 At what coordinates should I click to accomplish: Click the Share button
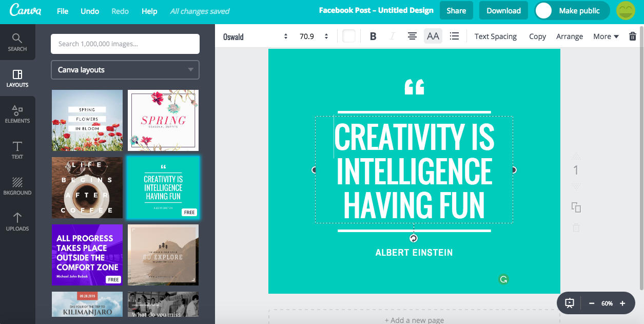[456, 11]
